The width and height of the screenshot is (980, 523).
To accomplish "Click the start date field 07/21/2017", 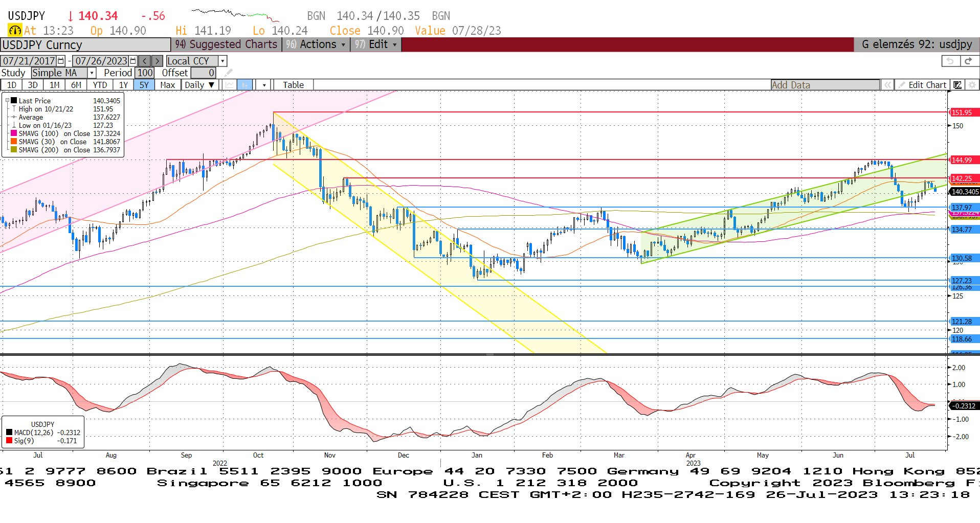I will (x=29, y=61).
